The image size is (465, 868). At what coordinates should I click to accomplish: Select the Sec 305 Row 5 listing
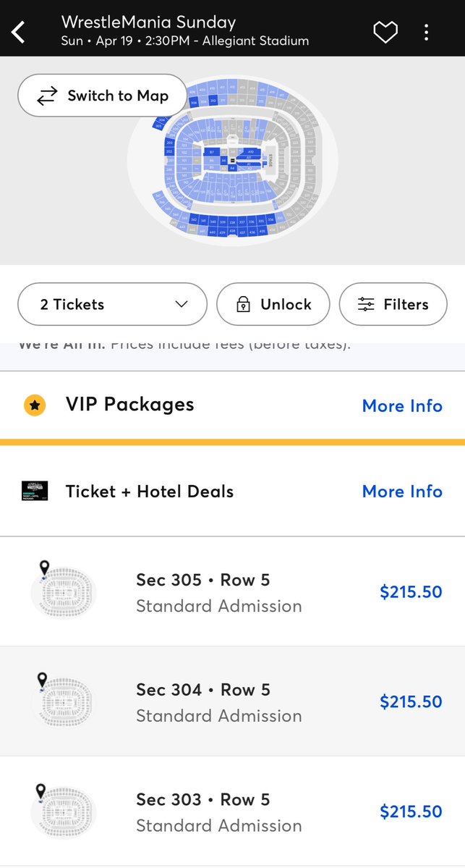click(232, 591)
